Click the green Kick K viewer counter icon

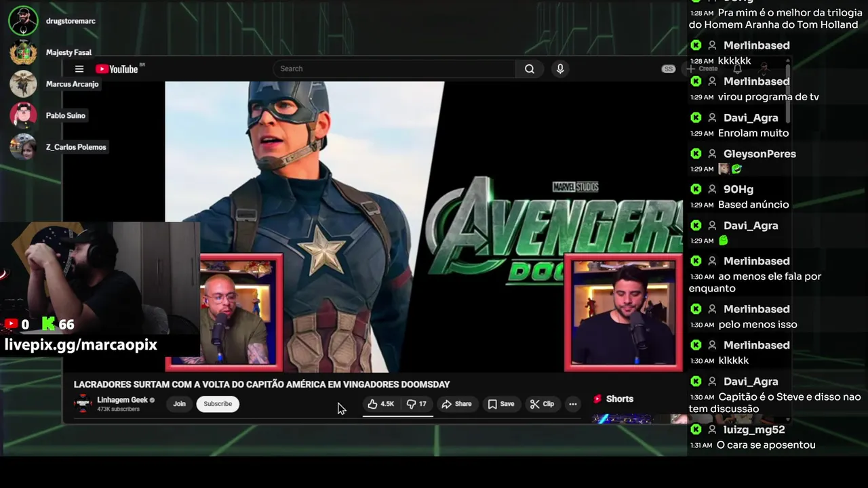pyautogui.click(x=48, y=325)
